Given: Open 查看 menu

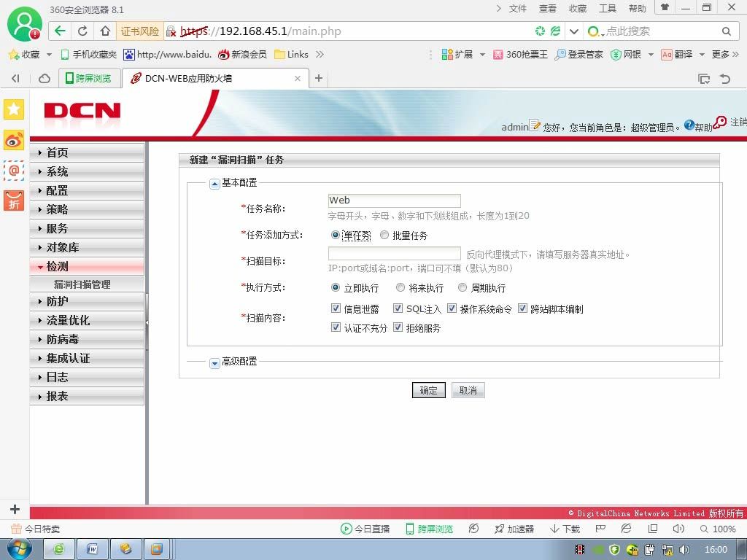Looking at the screenshot, I should coord(547,9).
